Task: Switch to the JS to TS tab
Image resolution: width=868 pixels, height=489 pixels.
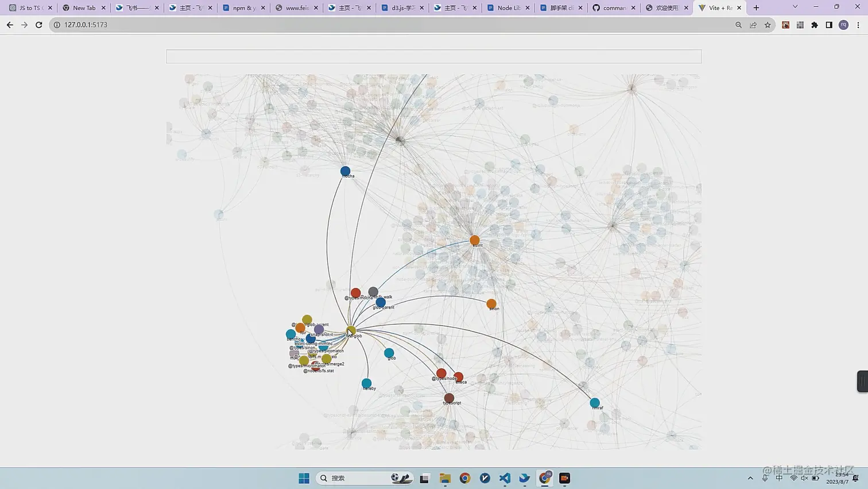Action: click(30, 8)
